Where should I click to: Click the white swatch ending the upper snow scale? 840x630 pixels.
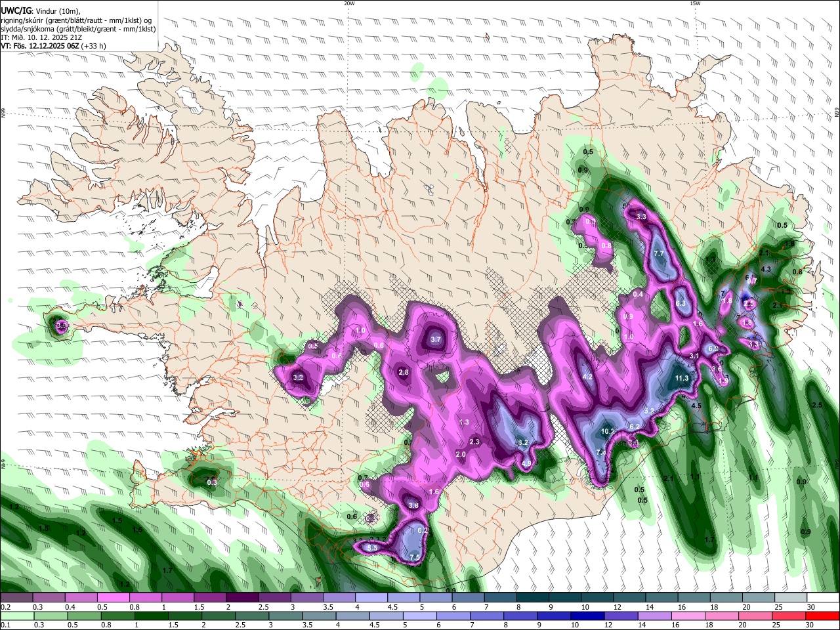click(823, 598)
